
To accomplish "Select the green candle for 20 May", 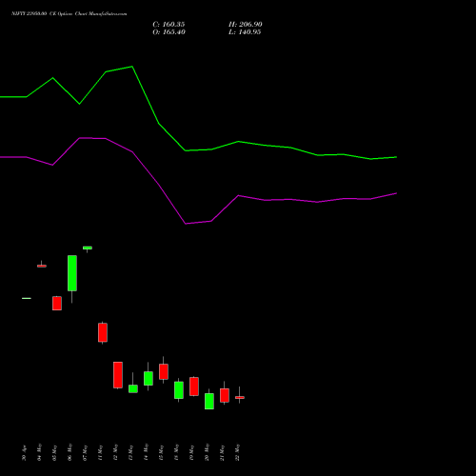I will click(x=209, y=401).
